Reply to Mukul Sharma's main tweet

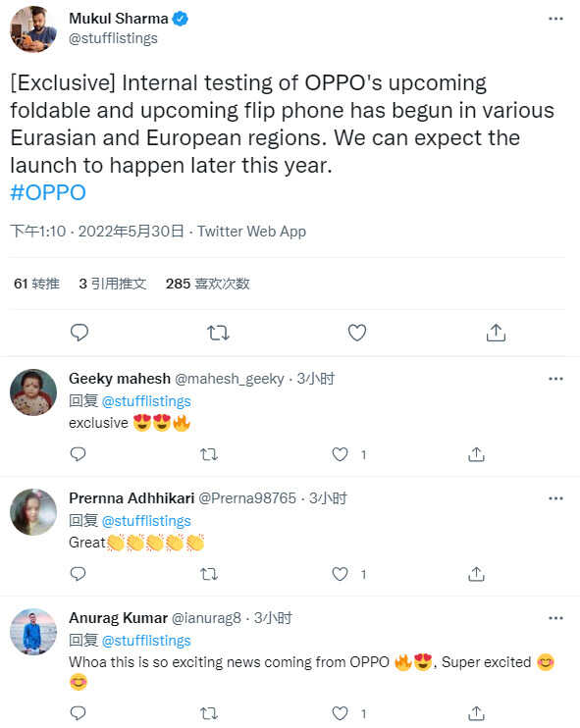[x=79, y=333]
